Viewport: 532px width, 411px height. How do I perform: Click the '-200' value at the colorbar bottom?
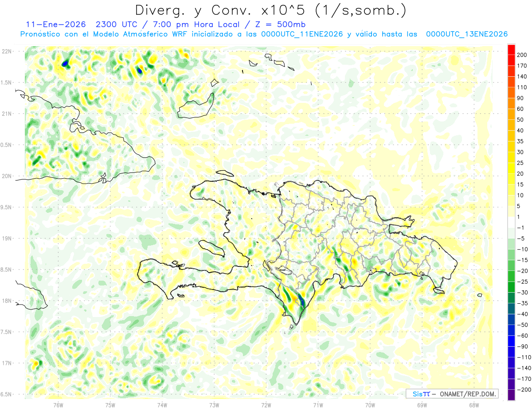(x=524, y=390)
